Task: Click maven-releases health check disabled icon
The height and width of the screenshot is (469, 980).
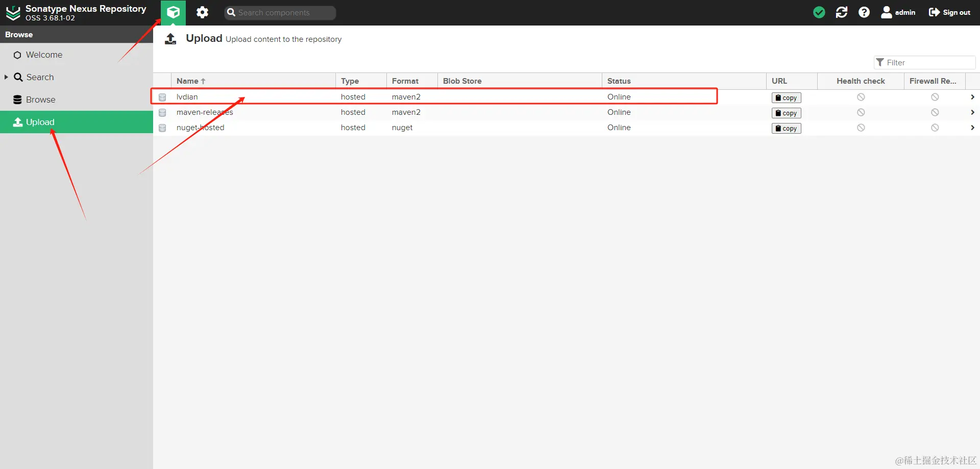Action: [861, 112]
